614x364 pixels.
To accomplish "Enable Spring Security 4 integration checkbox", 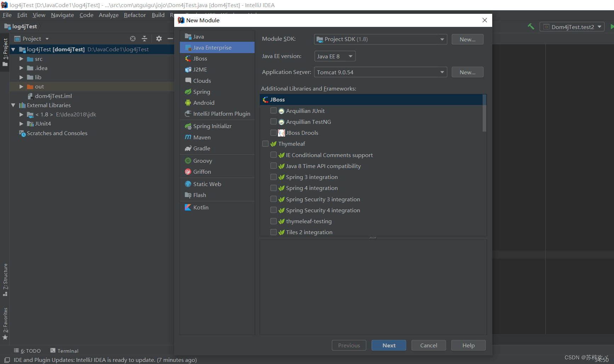I will (x=273, y=210).
